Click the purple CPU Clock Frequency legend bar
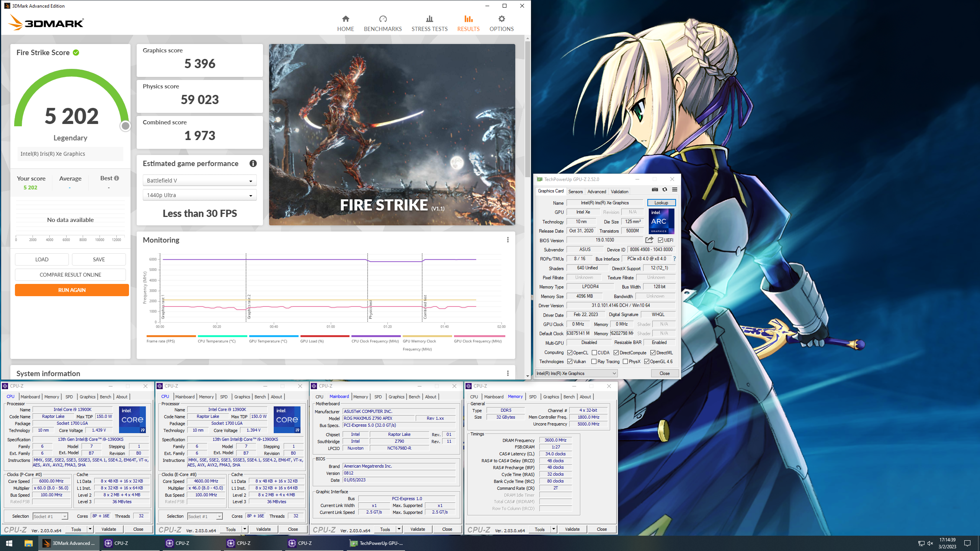The height and width of the screenshot is (551, 980). pos(376,336)
